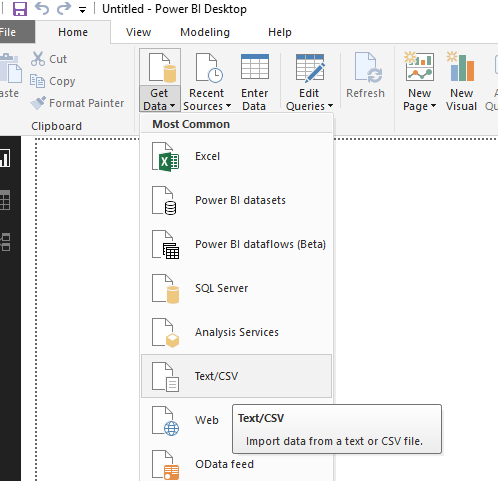This screenshot has height=481, width=498.
Task: Click the Copy button
Action: click(53, 81)
